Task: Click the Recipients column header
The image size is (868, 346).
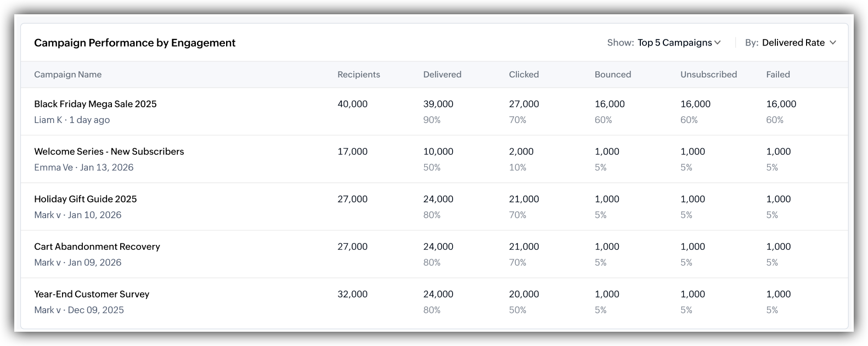Action: 359,75
